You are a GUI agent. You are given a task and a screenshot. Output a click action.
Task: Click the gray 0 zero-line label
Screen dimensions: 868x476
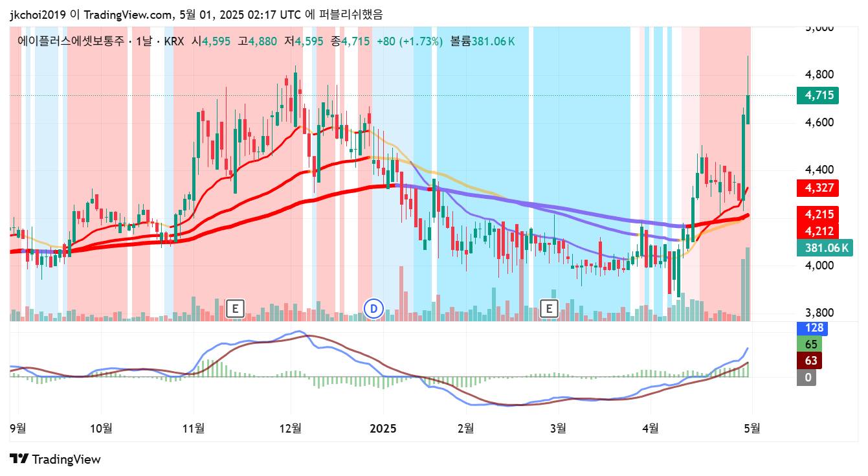coord(807,378)
